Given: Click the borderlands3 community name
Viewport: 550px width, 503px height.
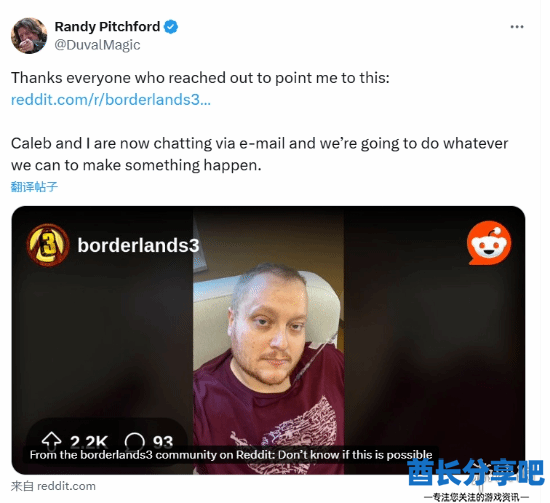Looking at the screenshot, I should coord(139,245).
